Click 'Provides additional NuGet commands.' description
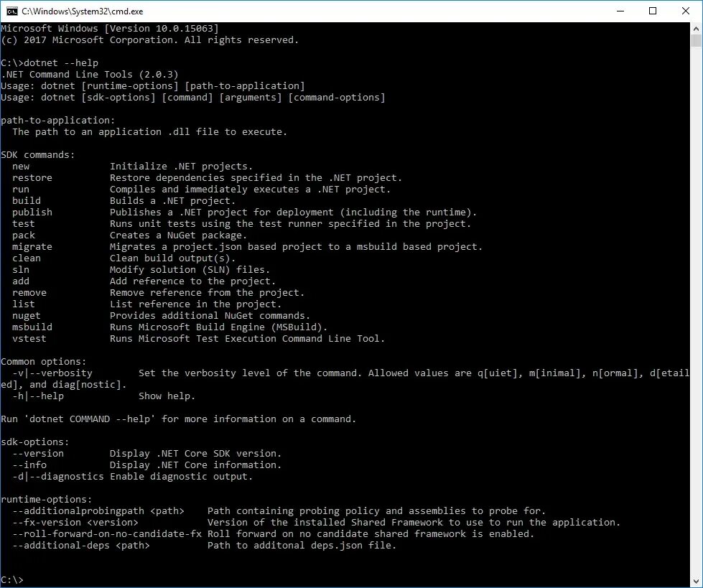The width and height of the screenshot is (703, 588). (210, 316)
